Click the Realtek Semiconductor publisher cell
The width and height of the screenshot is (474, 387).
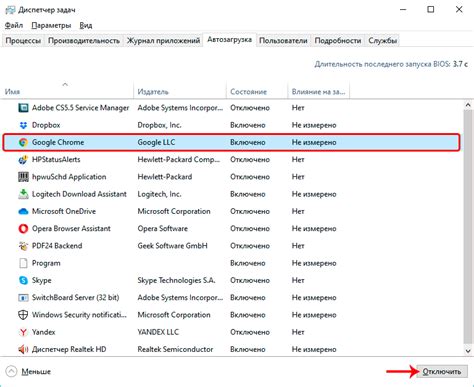pos(175,349)
